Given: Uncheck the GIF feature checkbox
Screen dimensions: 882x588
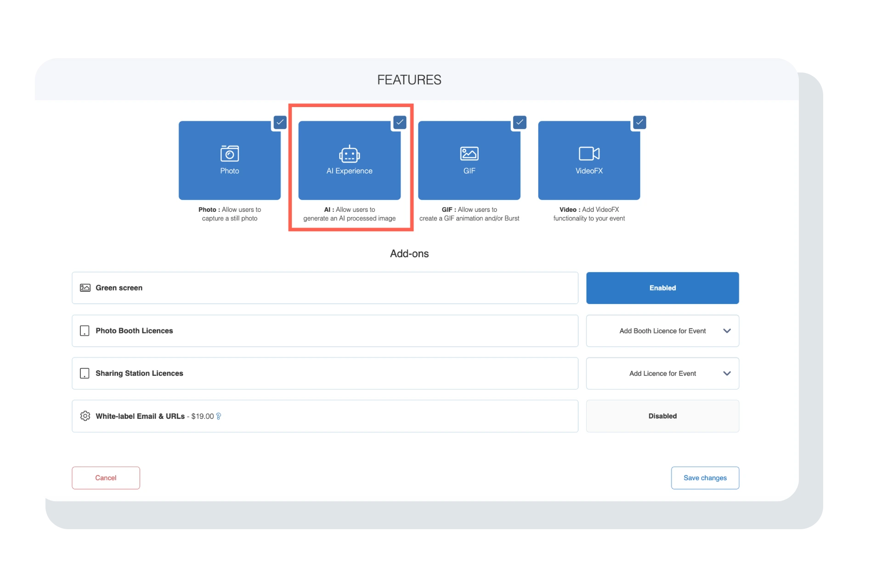Looking at the screenshot, I should 520,122.
